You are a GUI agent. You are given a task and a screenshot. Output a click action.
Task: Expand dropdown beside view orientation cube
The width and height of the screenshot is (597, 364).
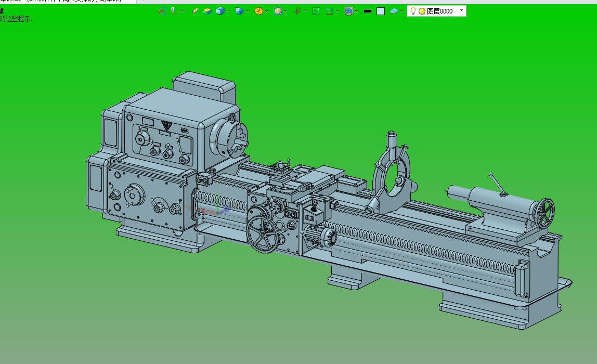247,11
